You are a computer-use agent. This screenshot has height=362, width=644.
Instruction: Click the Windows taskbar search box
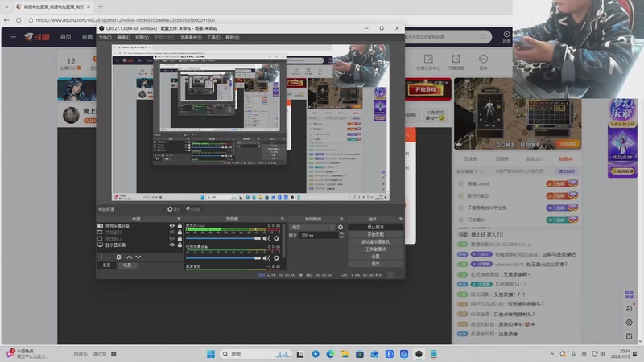(255, 354)
